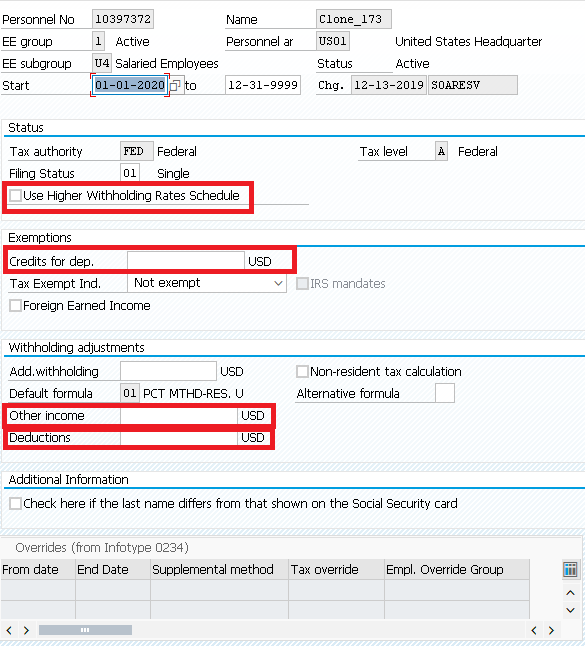585x646 pixels.
Task: Click the Single filing status text
Action: pos(173,173)
